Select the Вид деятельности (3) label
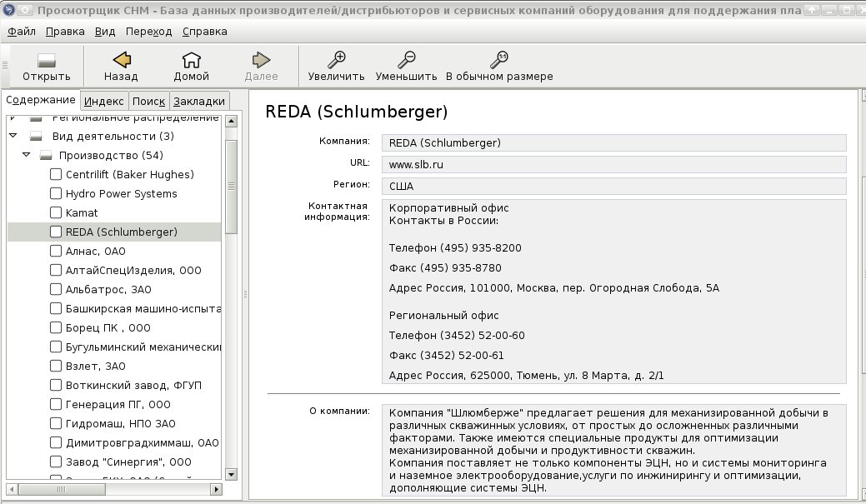This screenshot has width=866, height=504. coord(113,137)
